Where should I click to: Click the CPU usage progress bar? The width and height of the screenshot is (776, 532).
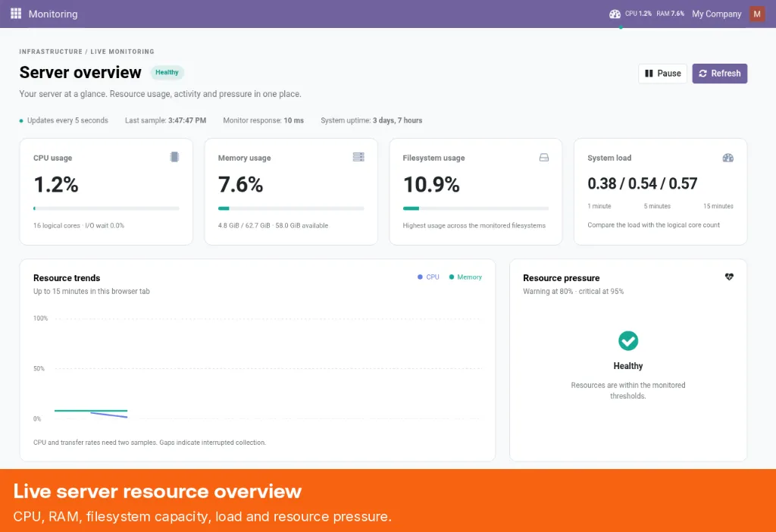tap(106, 208)
